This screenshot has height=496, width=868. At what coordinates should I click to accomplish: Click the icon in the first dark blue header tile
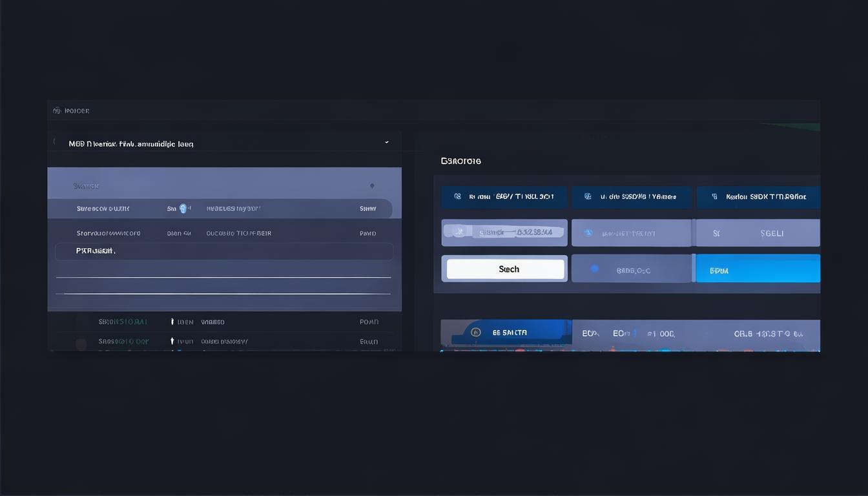[x=457, y=196]
